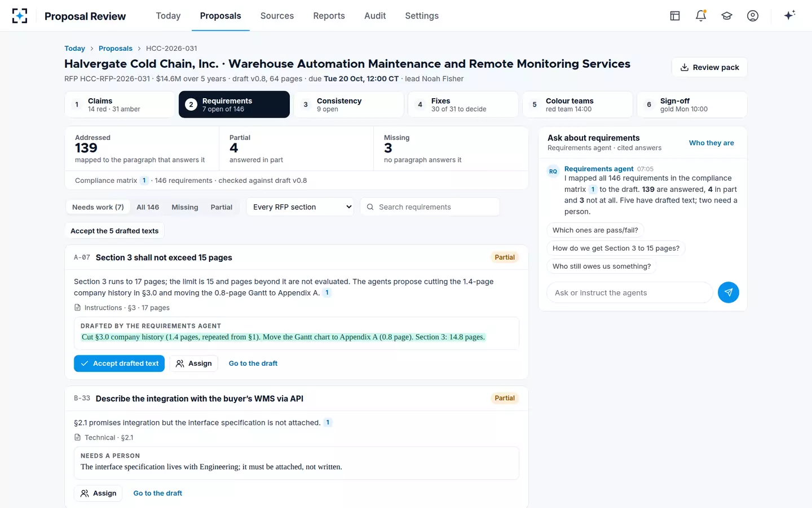
Task: Open the Audit tab
Action: 375,16
